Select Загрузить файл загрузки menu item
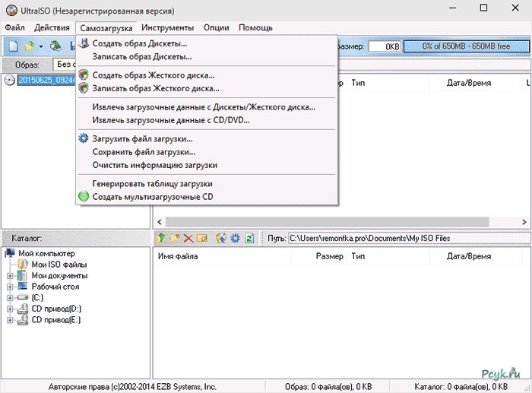This screenshot has width=532, height=393. [141, 139]
